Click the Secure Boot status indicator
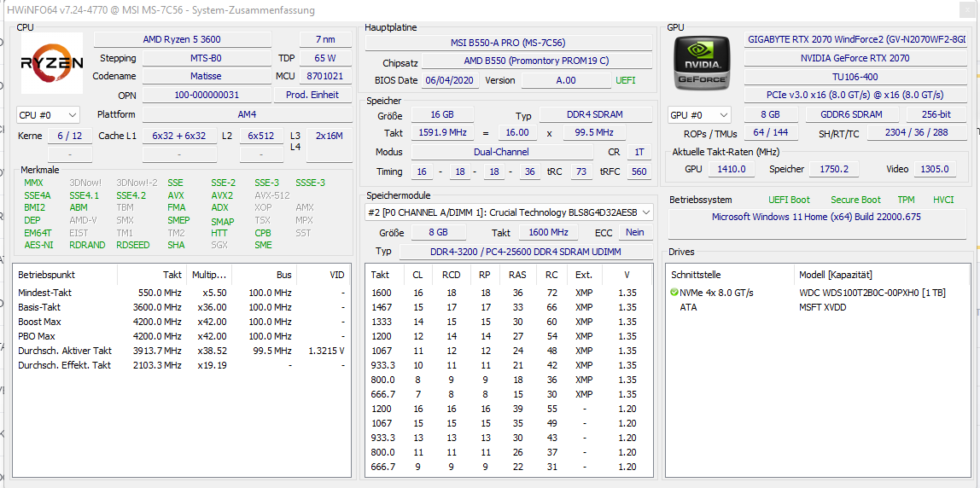This screenshot has width=980, height=488. (855, 200)
